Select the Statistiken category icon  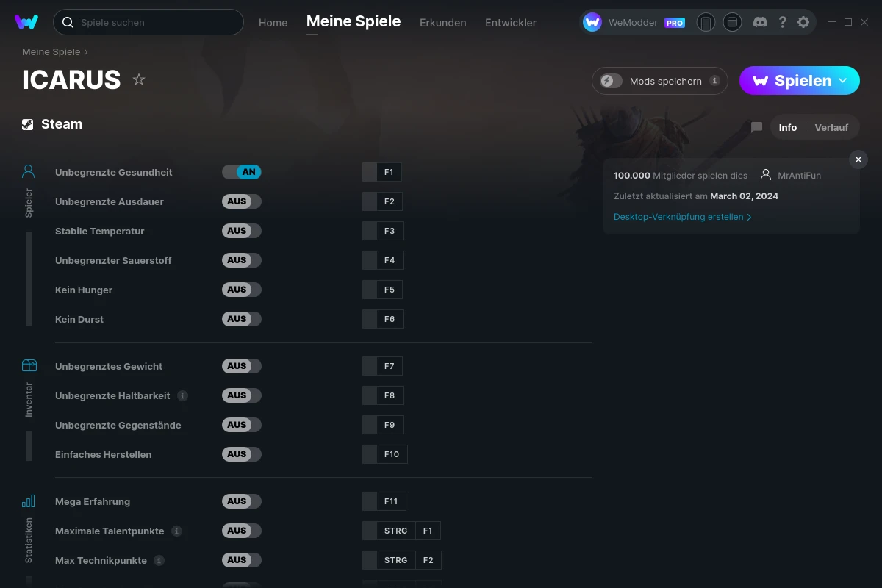point(29,501)
